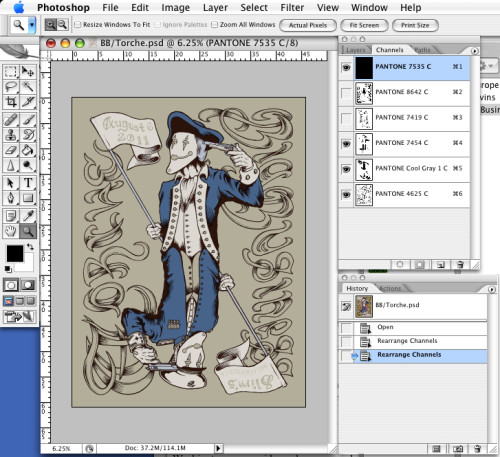Swap foreground and background colors

tap(30, 247)
